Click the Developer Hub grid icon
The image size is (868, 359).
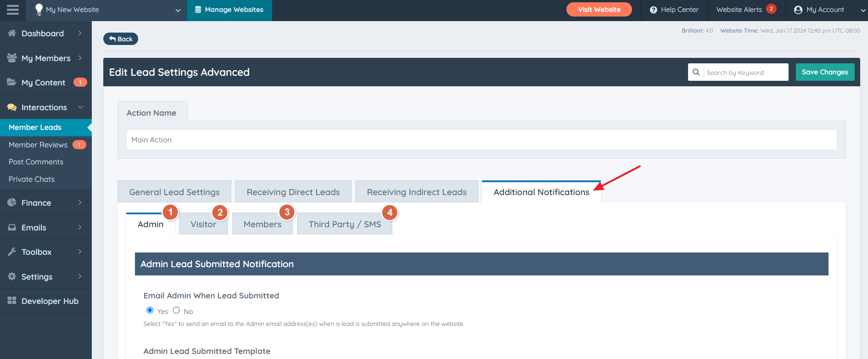[12, 301]
